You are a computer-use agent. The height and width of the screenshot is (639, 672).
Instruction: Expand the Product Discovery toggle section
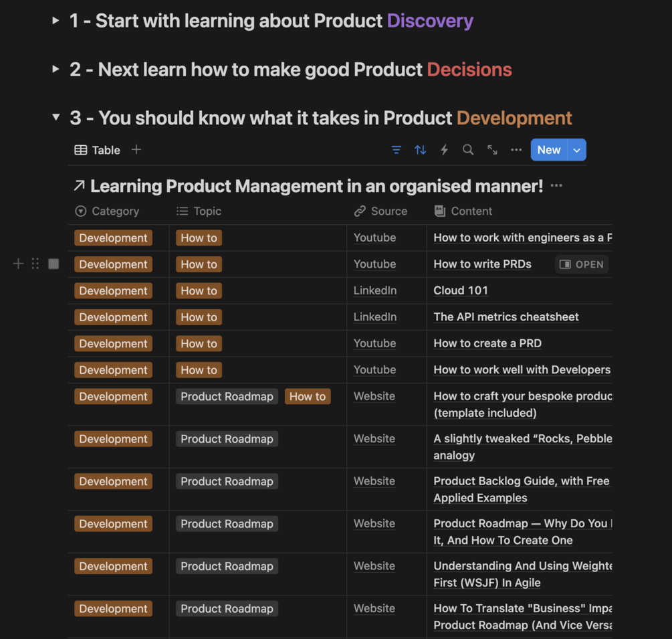point(56,21)
